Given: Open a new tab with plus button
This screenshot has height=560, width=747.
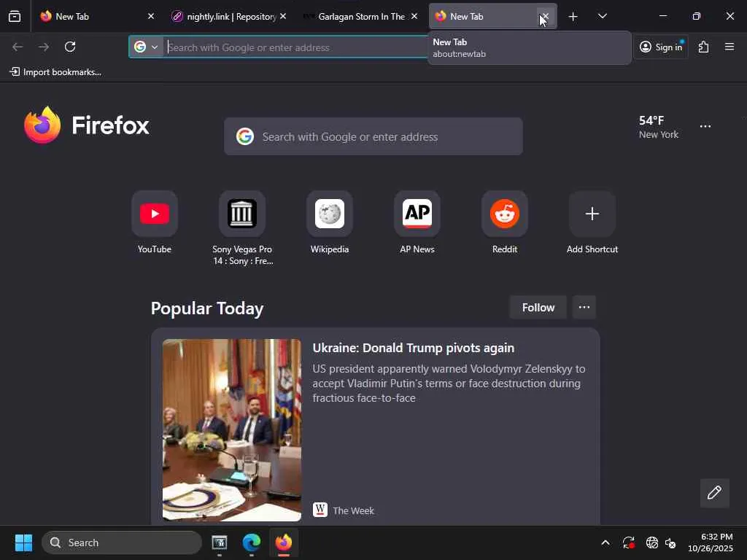Looking at the screenshot, I should 573,17.
